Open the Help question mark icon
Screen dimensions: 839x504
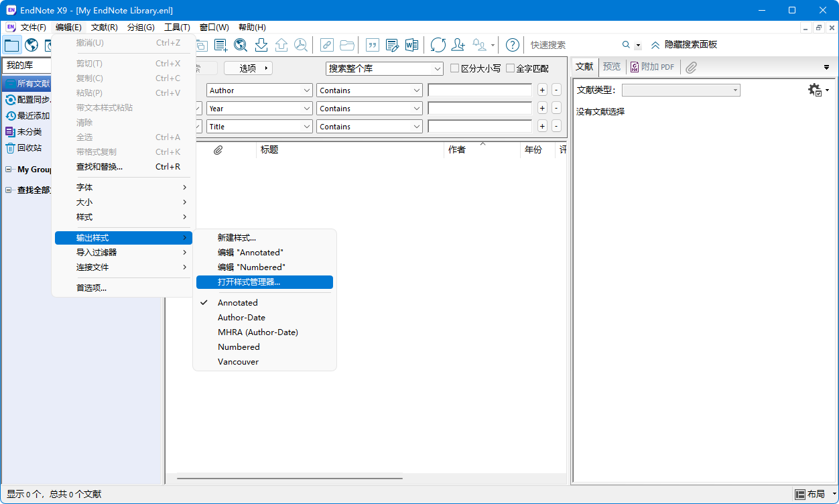[x=512, y=45]
